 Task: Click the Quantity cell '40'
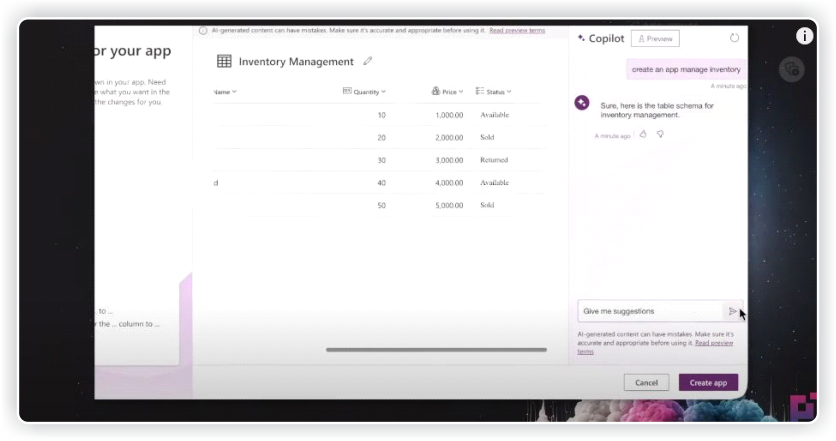pyautogui.click(x=382, y=182)
